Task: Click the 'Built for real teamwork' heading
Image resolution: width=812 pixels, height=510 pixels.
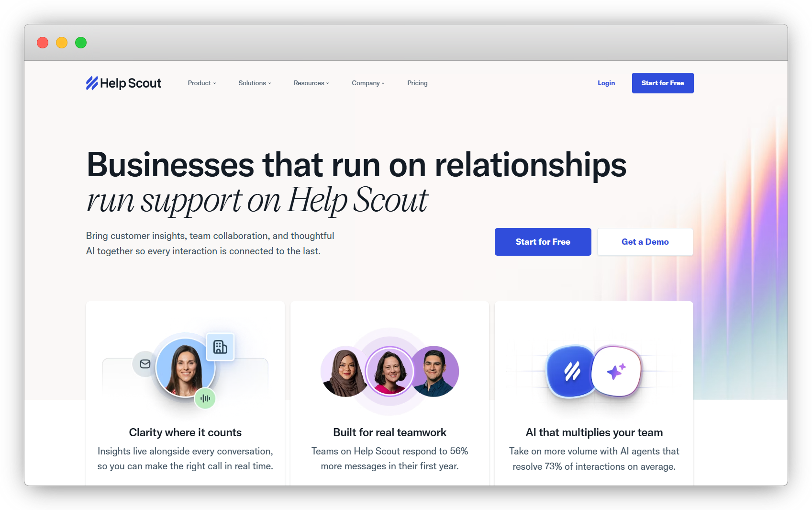Action: (389, 432)
